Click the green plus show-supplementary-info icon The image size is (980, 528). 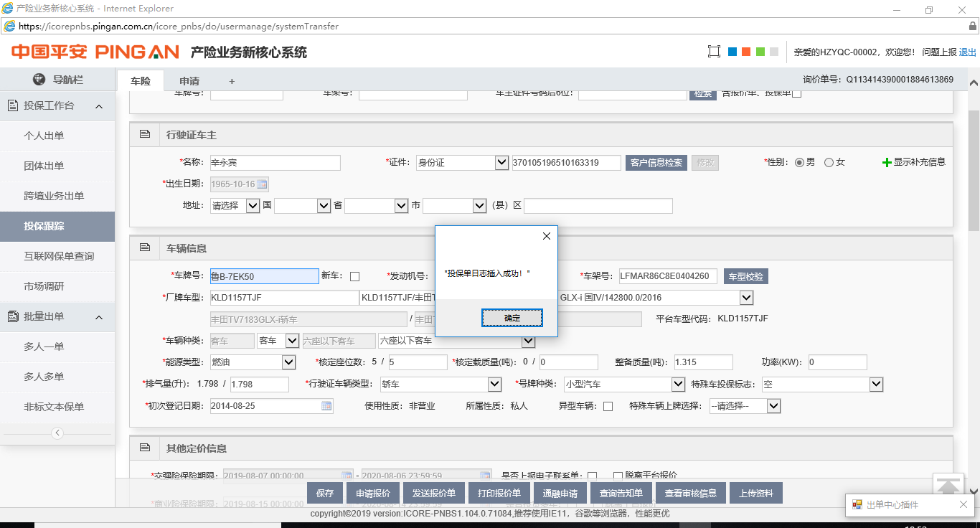pos(886,163)
